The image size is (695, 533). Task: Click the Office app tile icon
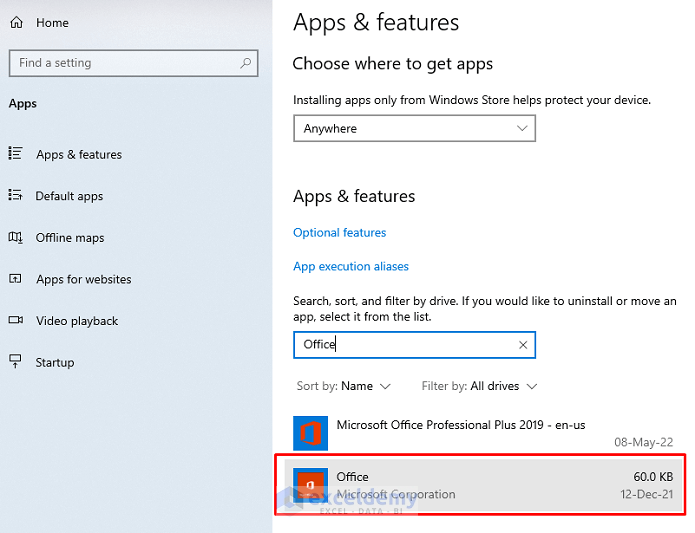(x=310, y=485)
